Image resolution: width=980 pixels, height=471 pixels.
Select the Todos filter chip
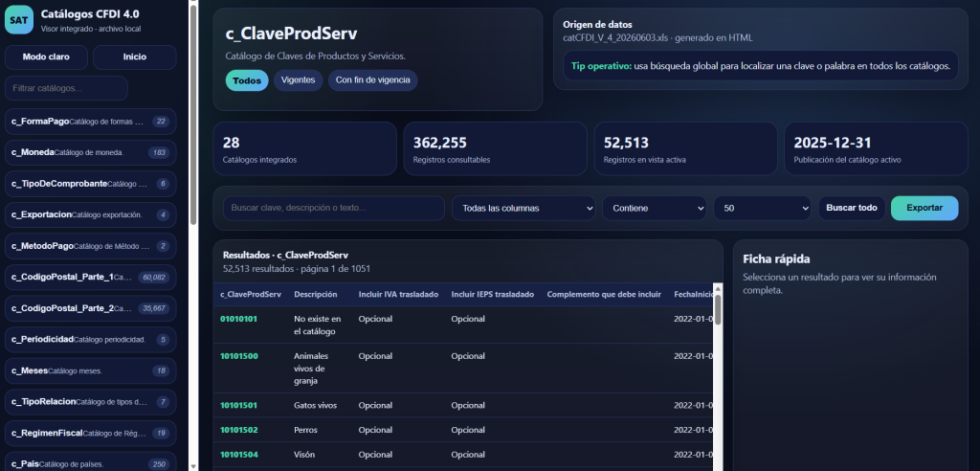(247, 80)
